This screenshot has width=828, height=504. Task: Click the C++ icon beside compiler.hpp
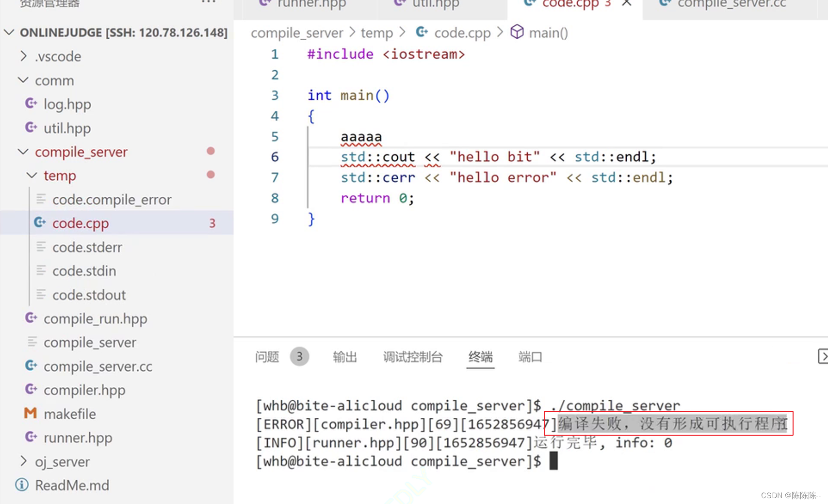(x=31, y=389)
